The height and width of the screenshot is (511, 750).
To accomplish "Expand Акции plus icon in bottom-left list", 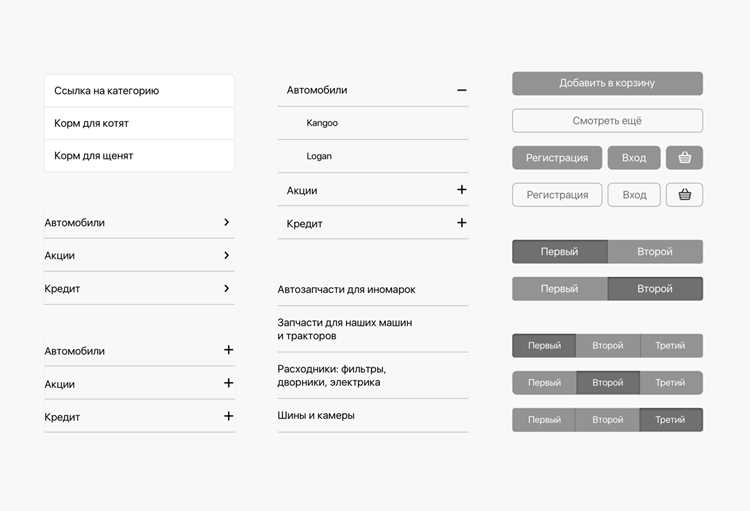I will click(229, 383).
